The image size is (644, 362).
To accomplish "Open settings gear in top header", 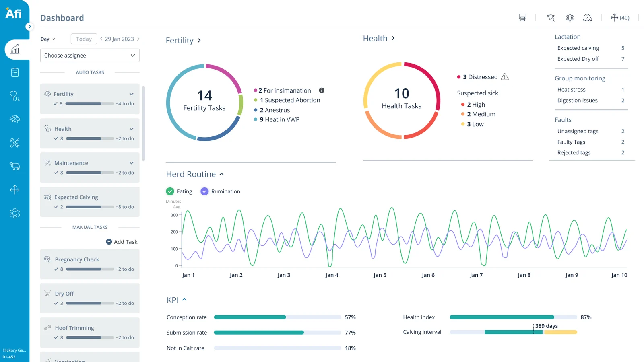I will point(570,17).
